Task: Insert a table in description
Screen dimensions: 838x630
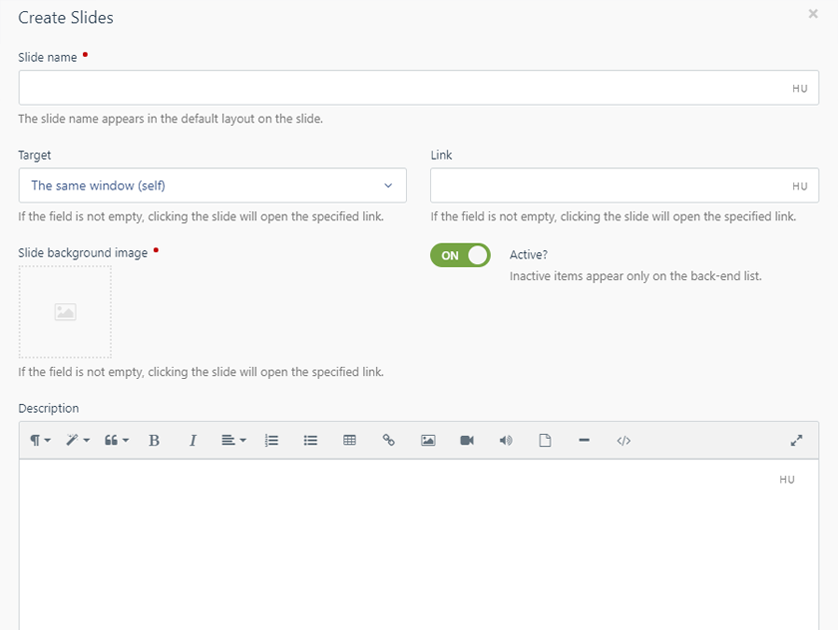Action: (x=350, y=440)
